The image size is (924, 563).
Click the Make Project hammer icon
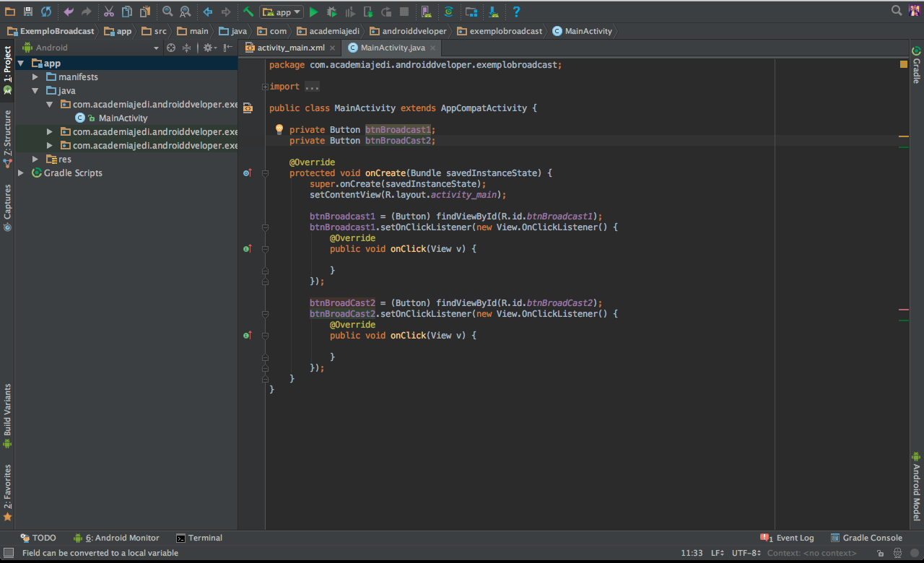click(248, 12)
